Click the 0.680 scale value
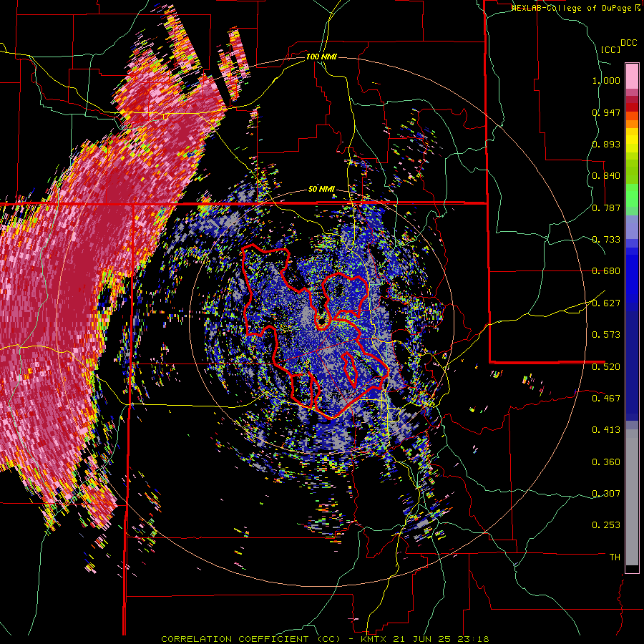Viewport: 644px width, 644px height. [606, 271]
